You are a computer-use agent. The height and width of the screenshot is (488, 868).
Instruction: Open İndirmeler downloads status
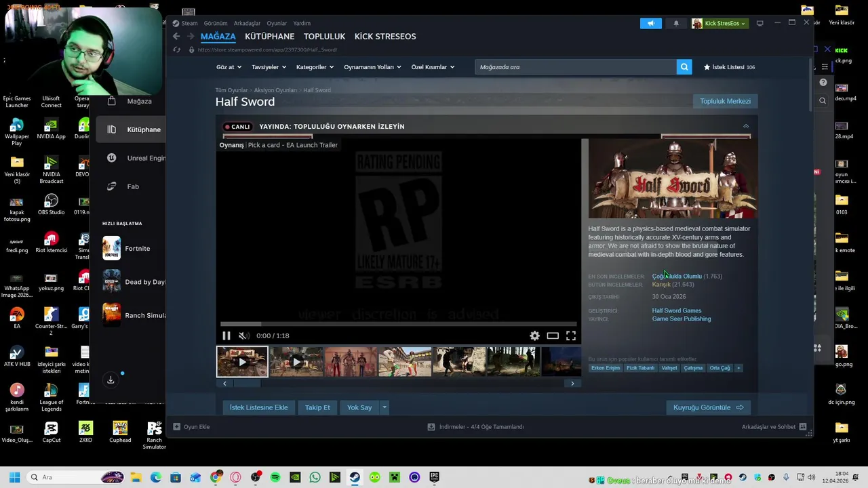[476, 427]
